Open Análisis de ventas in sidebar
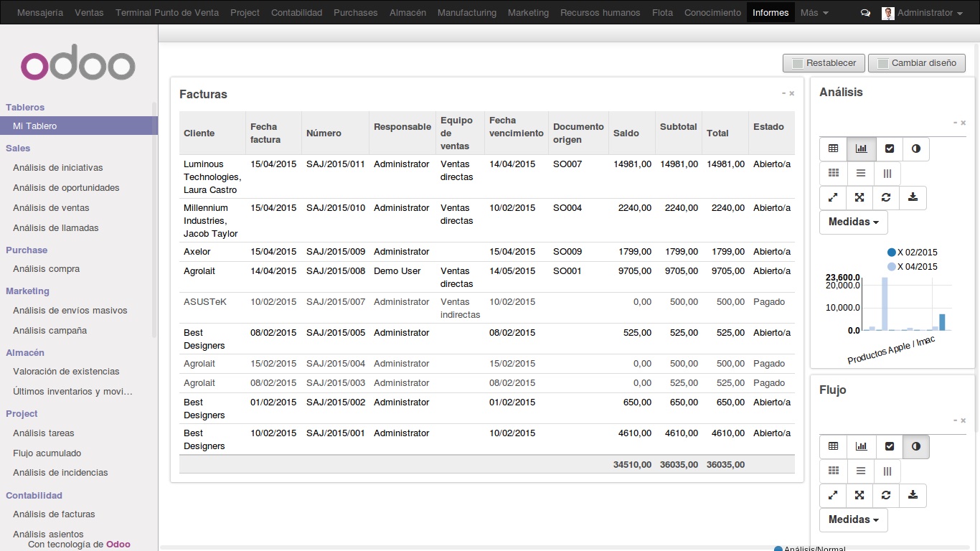The image size is (980, 551). tap(51, 208)
